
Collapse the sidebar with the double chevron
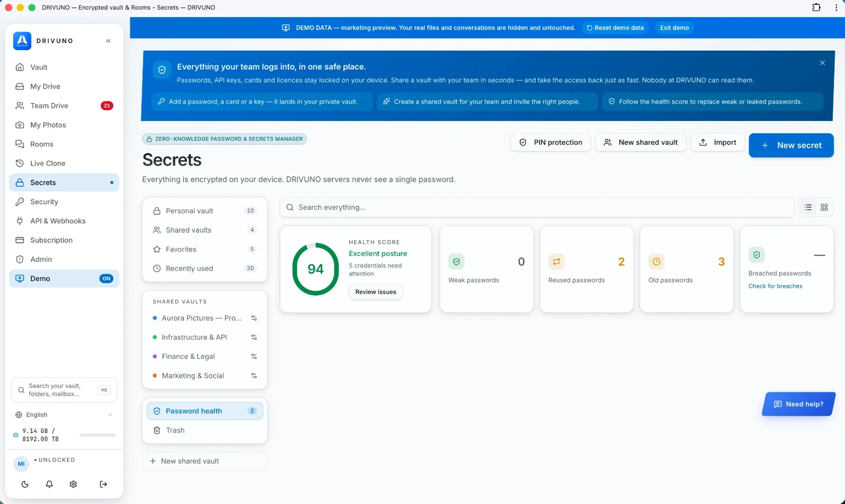108,41
